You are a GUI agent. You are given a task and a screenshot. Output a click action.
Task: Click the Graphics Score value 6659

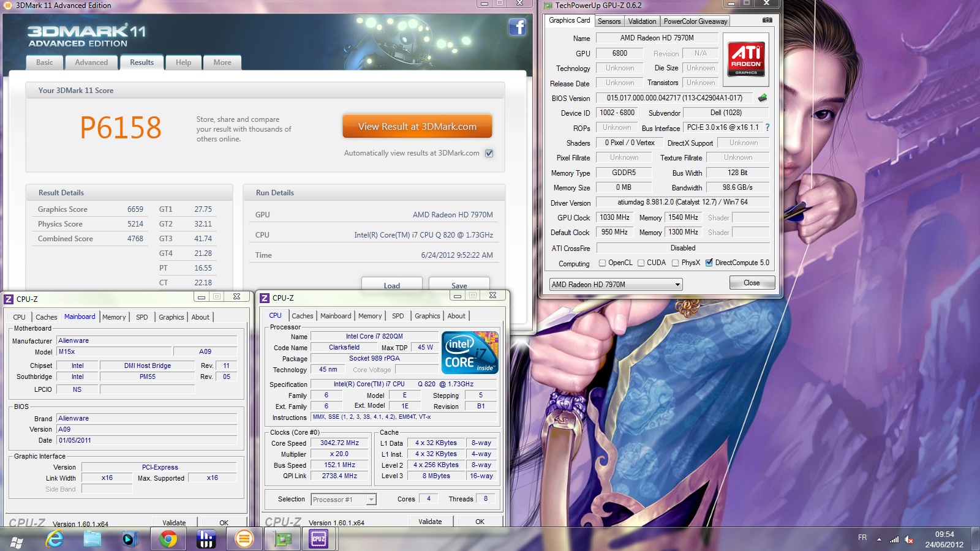point(135,209)
